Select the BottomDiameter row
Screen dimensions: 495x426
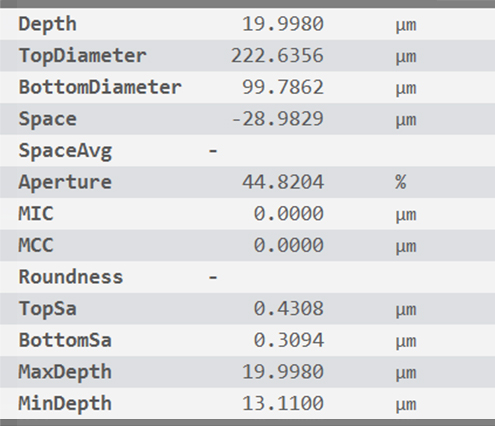point(247,87)
